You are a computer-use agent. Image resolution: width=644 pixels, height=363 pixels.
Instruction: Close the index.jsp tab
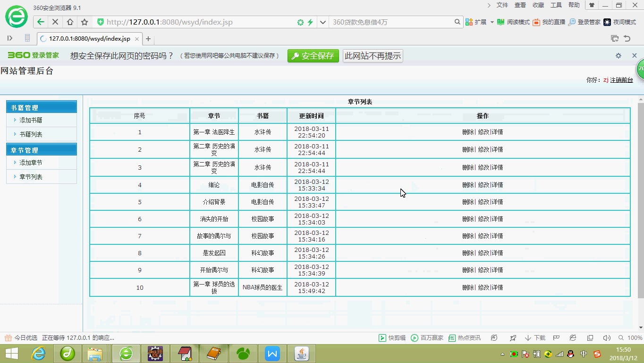137,39
